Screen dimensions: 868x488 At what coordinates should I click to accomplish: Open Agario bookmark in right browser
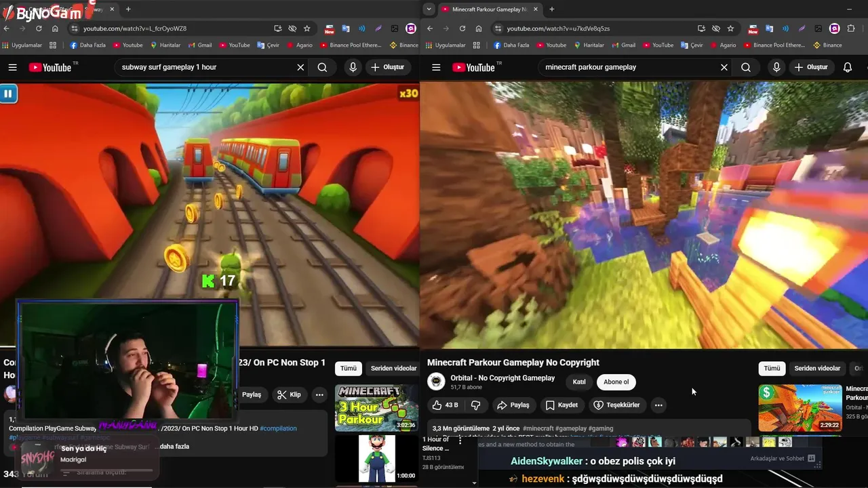pos(722,45)
